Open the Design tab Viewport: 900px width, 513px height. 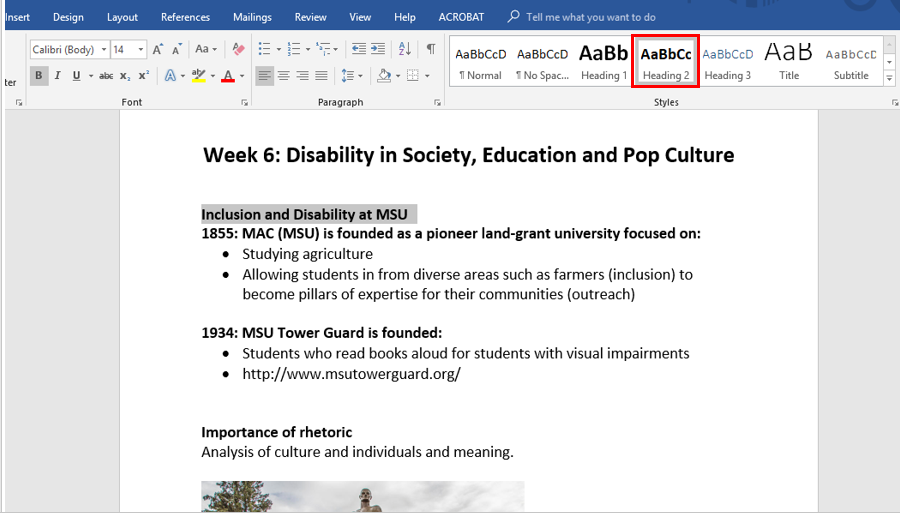click(x=68, y=17)
